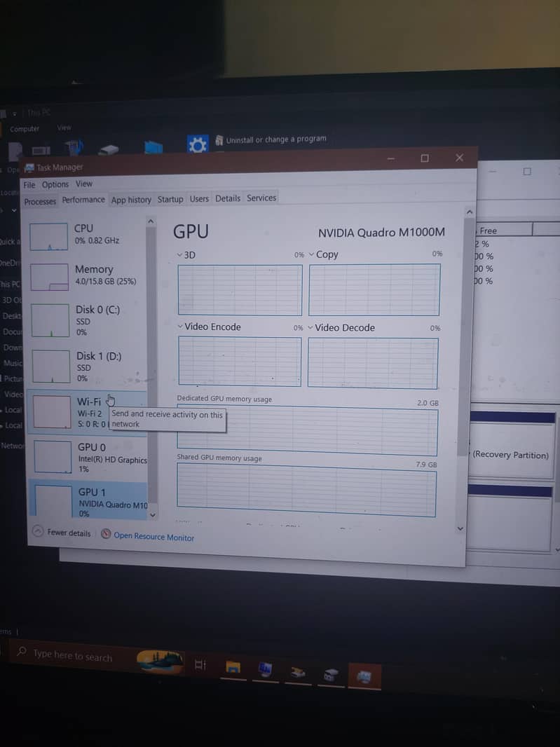Click the Fewer details chevron icon
This screenshot has height=747, width=560.
pyautogui.click(x=38, y=531)
